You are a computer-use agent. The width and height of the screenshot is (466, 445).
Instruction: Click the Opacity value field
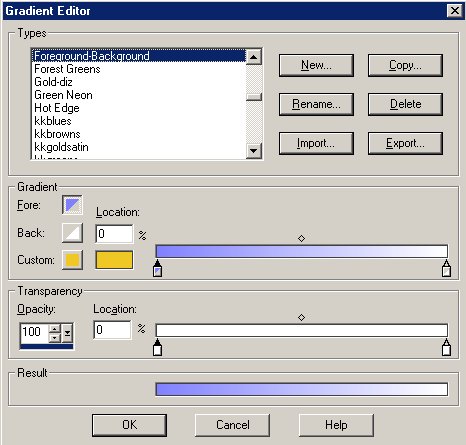coord(35,332)
